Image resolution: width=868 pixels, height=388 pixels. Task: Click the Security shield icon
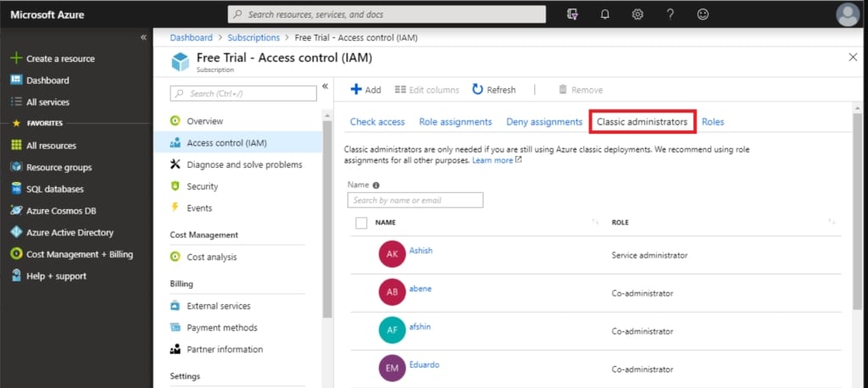(175, 186)
